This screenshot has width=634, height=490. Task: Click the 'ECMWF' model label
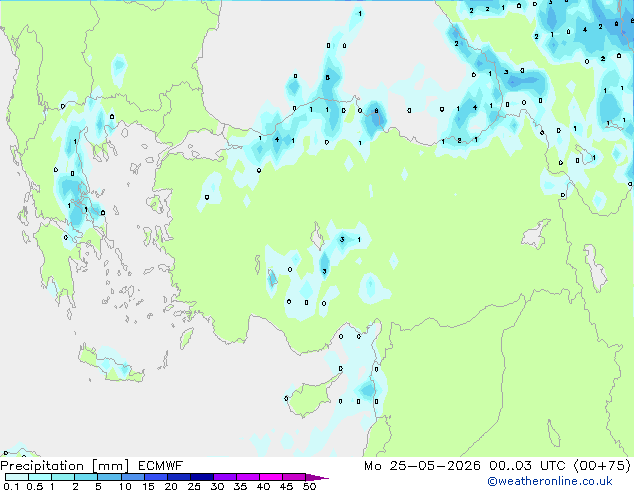coord(161,466)
